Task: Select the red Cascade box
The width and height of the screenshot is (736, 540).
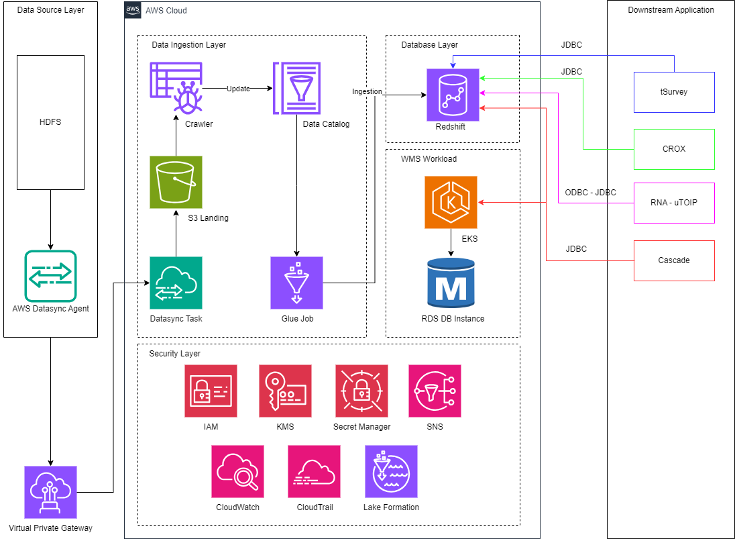Action: click(674, 260)
